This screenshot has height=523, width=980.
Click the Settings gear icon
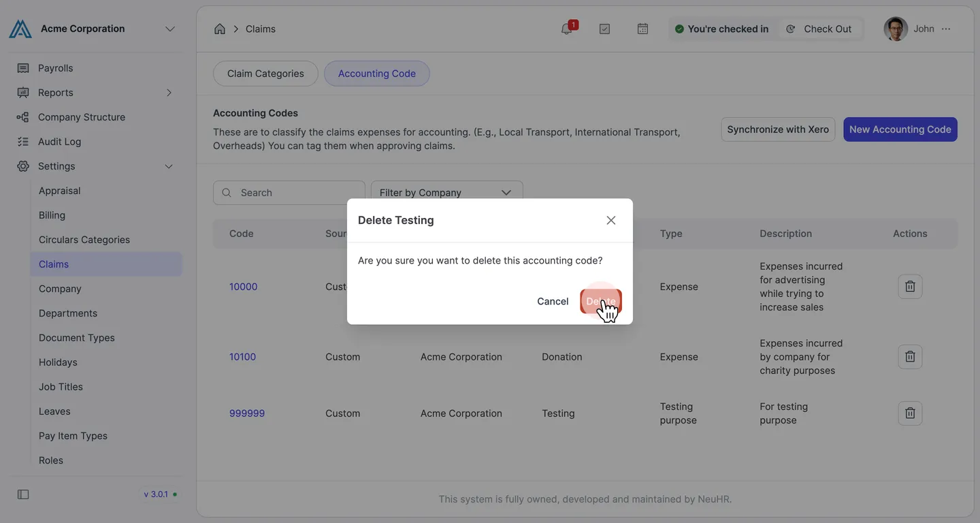pos(23,166)
